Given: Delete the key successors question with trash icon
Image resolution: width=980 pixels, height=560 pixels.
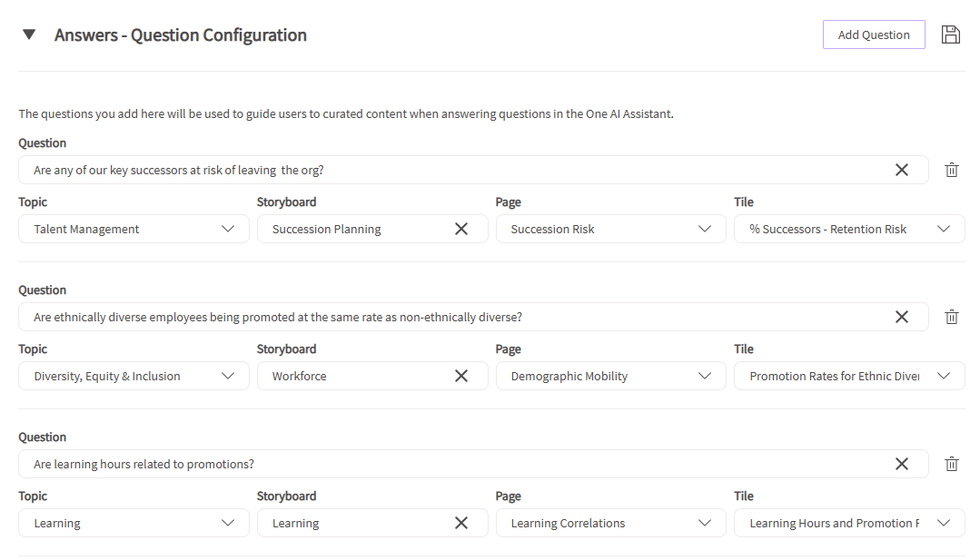Looking at the screenshot, I should pos(952,170).
